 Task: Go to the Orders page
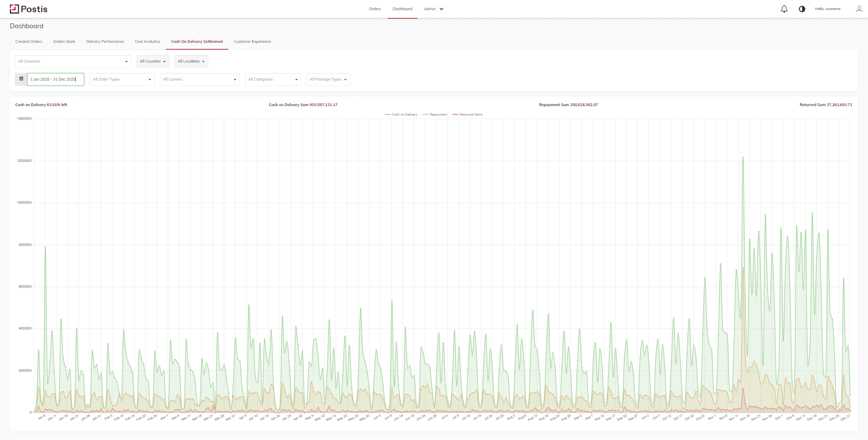click(375, 9)
